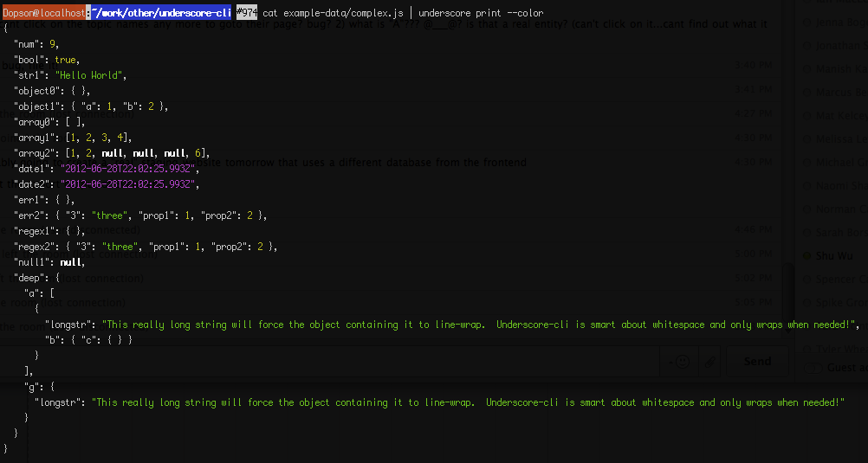
Task: Click the status dot beside Shu Wu
Action: pos(806,255)
